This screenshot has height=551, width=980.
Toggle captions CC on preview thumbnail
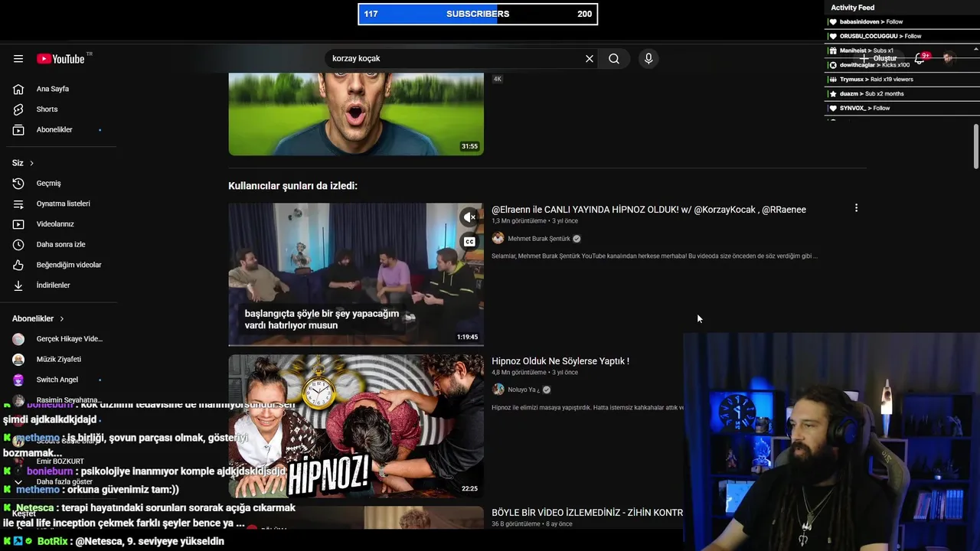tap(469, 242)
